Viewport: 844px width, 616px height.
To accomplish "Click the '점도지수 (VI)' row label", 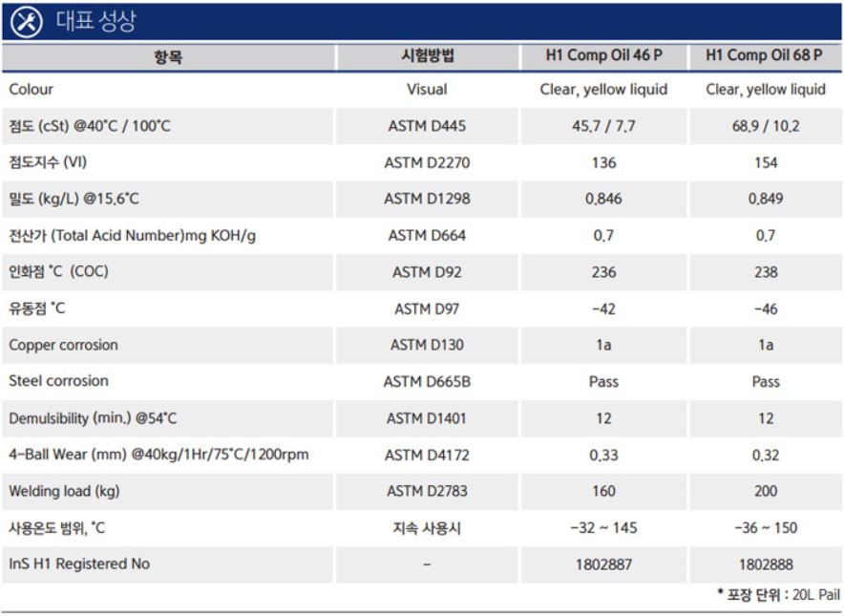I will (x=48, y=162).
